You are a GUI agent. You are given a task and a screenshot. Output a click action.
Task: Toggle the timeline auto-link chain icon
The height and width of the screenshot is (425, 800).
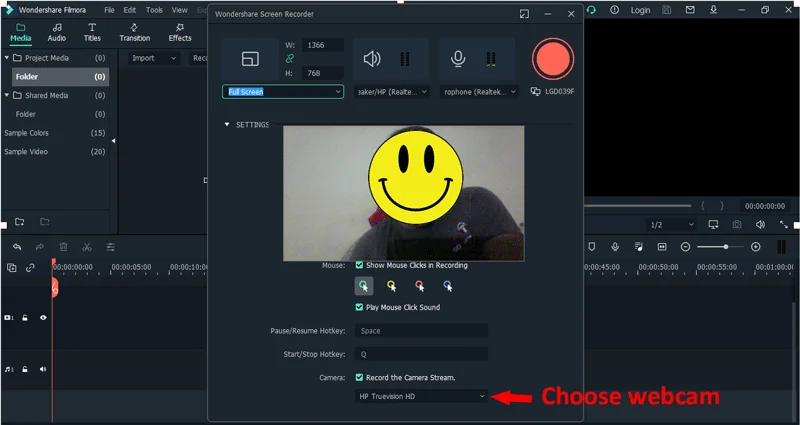pyautogui.click(x=30, y=267)
